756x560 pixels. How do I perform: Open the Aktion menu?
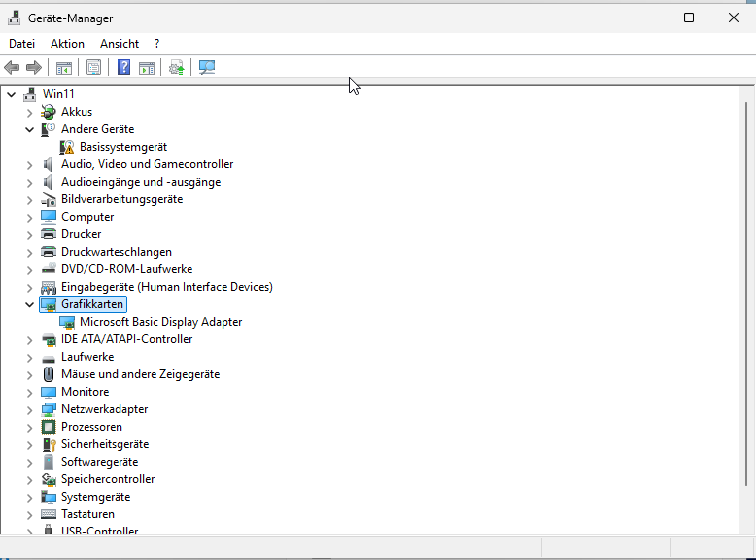[67, 44]
